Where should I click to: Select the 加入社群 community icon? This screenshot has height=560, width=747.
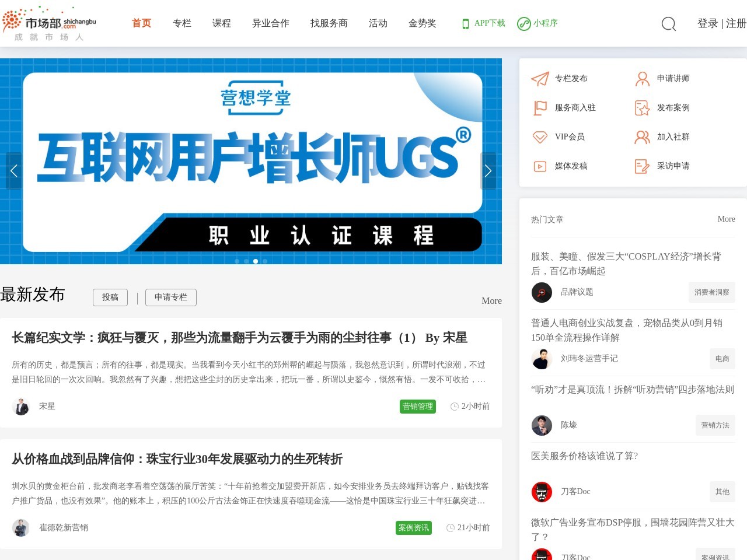643,137
